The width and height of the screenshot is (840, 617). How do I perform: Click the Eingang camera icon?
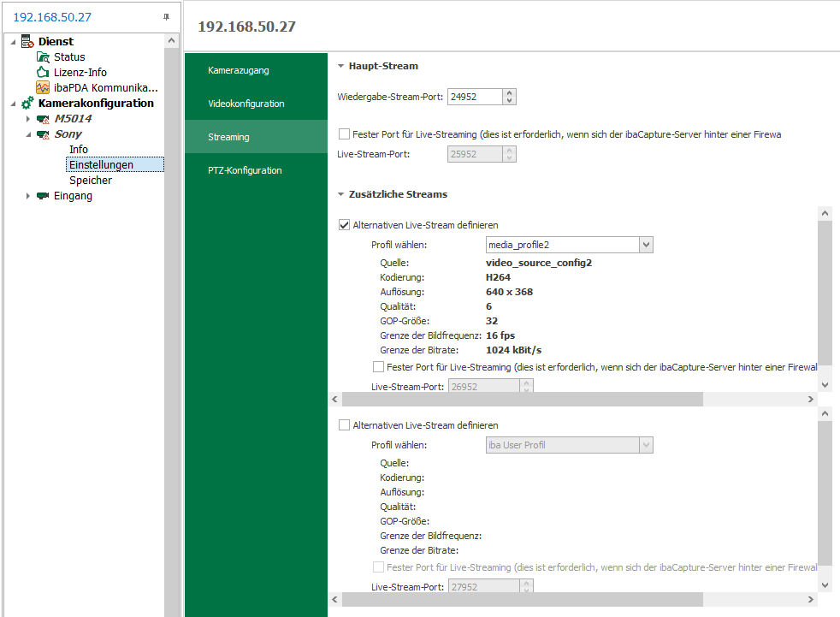43,196
